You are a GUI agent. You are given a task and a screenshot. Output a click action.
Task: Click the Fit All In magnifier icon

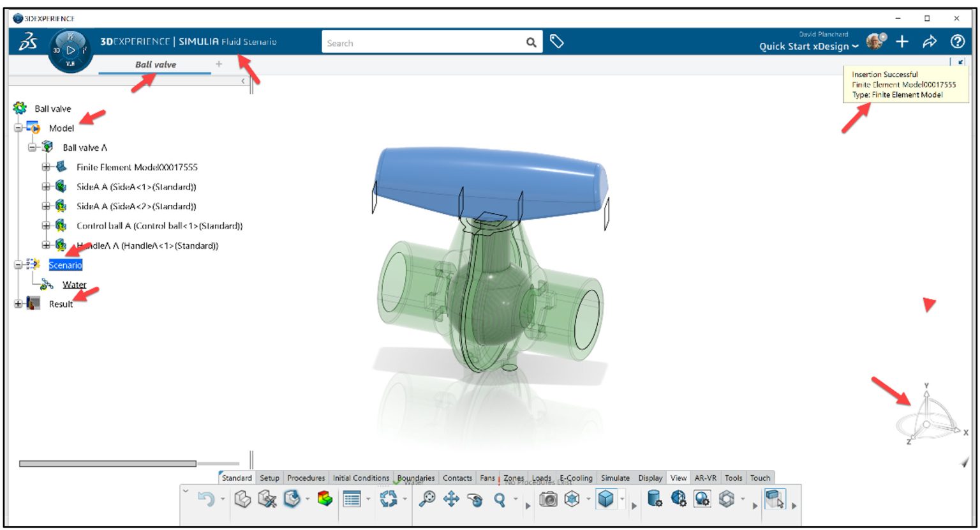tap(427, 499)
